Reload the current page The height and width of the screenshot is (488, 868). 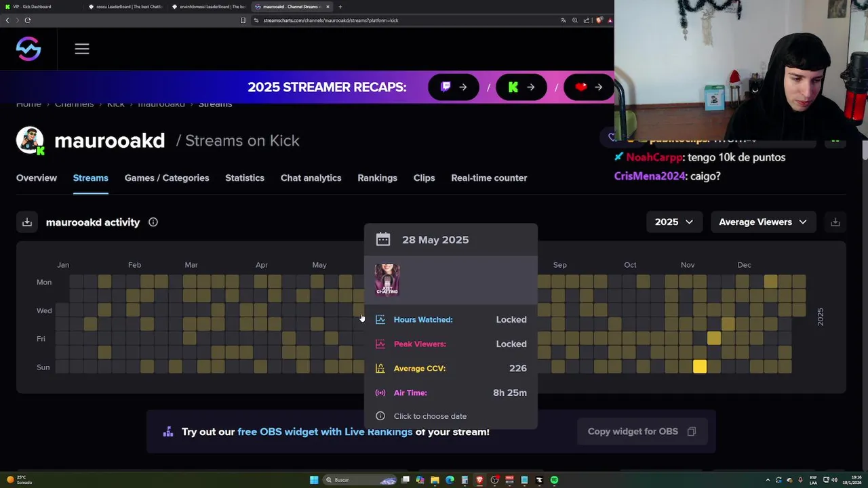[x=28, y=20]
